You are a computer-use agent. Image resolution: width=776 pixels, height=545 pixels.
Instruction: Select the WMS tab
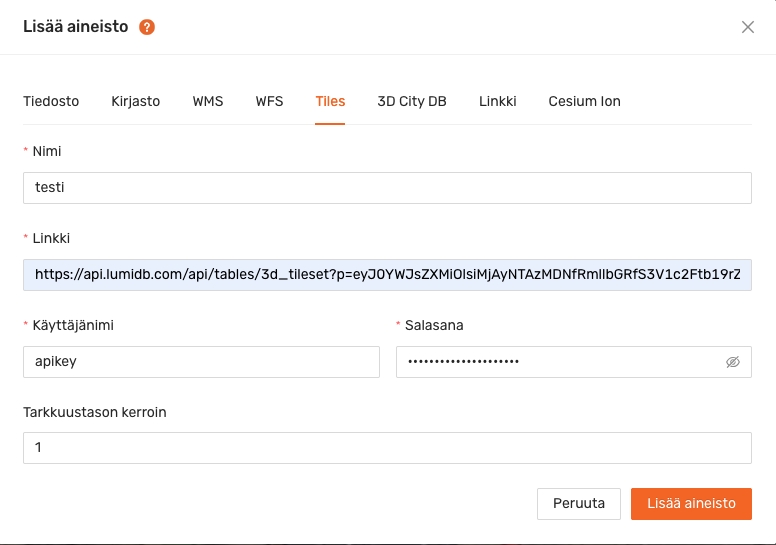click(208, 101)
